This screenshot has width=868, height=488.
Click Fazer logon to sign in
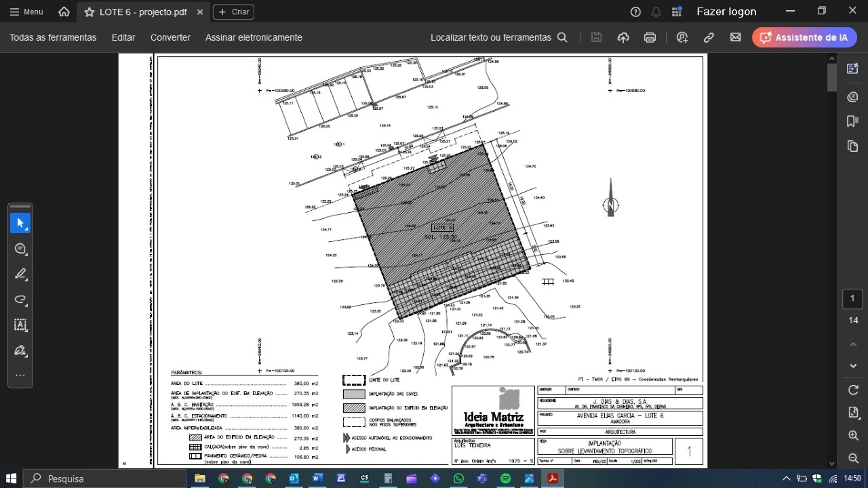point(726,12)
